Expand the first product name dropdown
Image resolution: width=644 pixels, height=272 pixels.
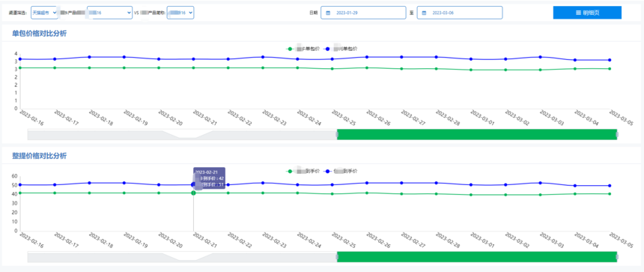[109, 13]
